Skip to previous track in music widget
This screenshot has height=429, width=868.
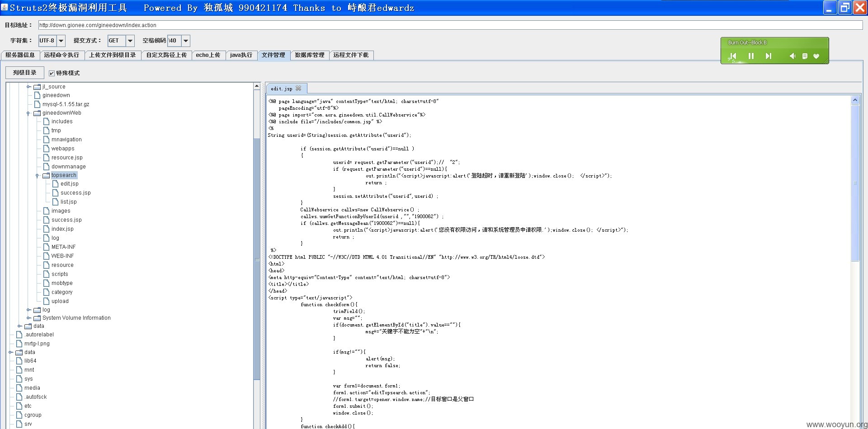[x=733, y=56]
